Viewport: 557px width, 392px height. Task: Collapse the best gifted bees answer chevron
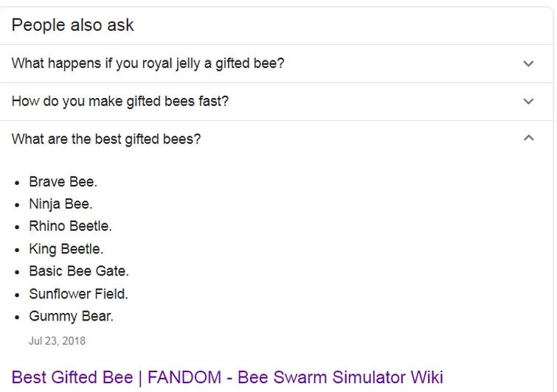point(528,138)
